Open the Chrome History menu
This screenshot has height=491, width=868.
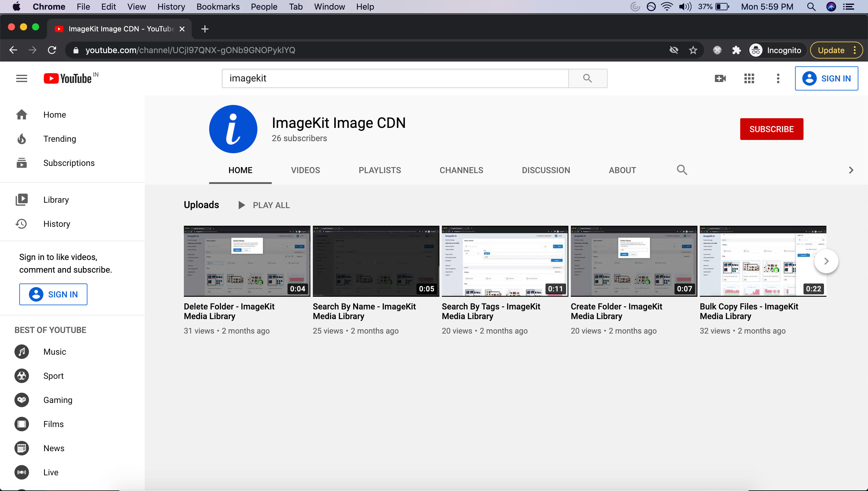171,7
